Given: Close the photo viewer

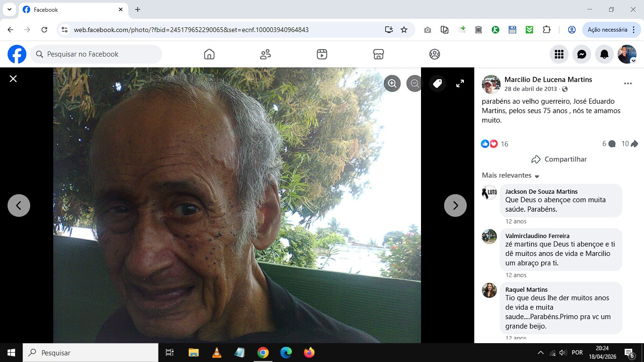Looking at the screenshot, I should click(13, 79).
